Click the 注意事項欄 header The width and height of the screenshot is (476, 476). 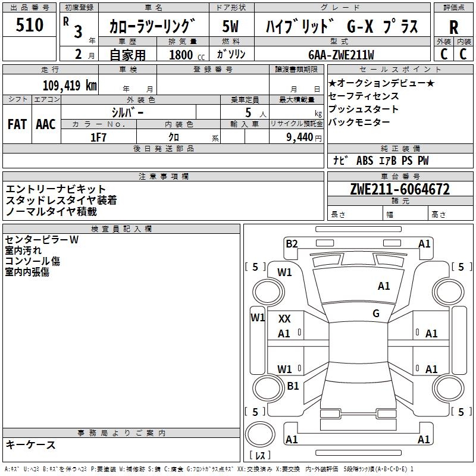[x=163, y=176]
